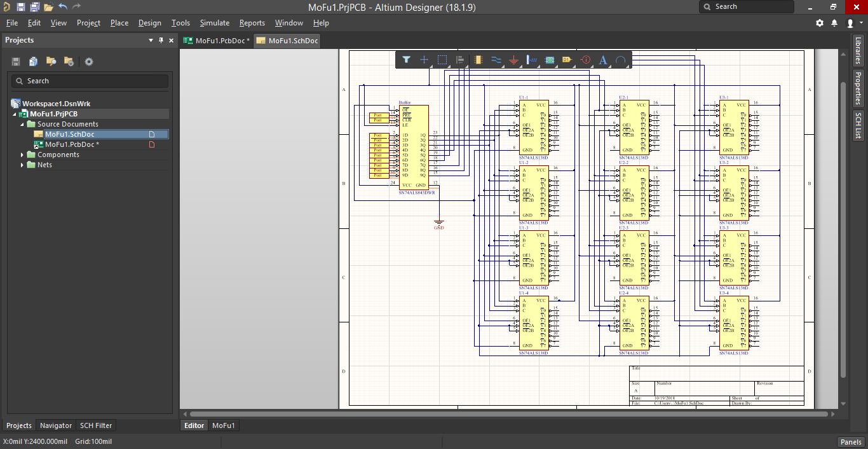Open the Window menu

(289, 23)
